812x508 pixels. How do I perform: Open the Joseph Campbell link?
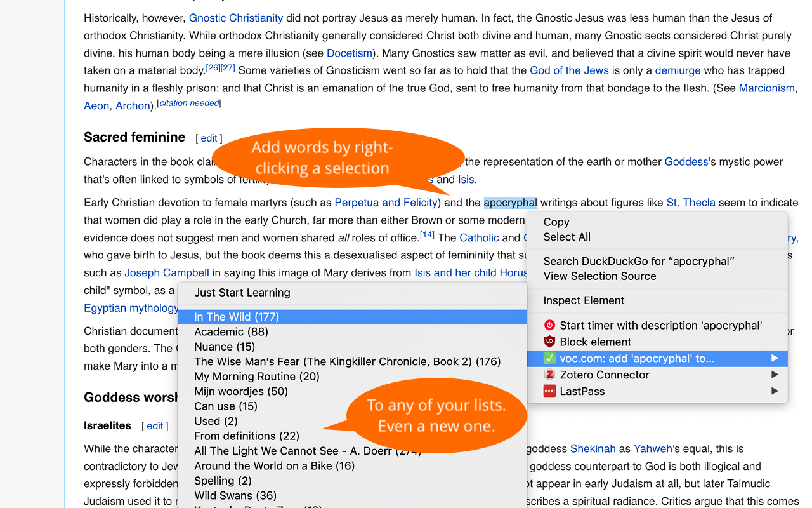click(x=167, y=273)
